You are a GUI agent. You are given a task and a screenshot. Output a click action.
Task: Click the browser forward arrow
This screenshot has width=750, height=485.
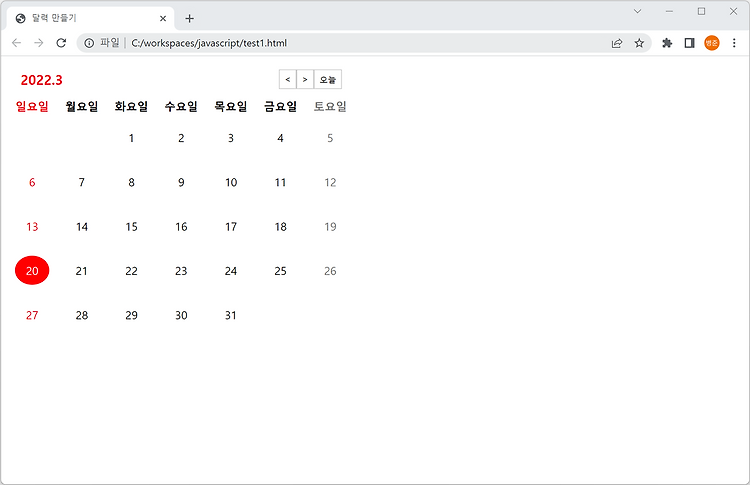[x=39, y=43]
